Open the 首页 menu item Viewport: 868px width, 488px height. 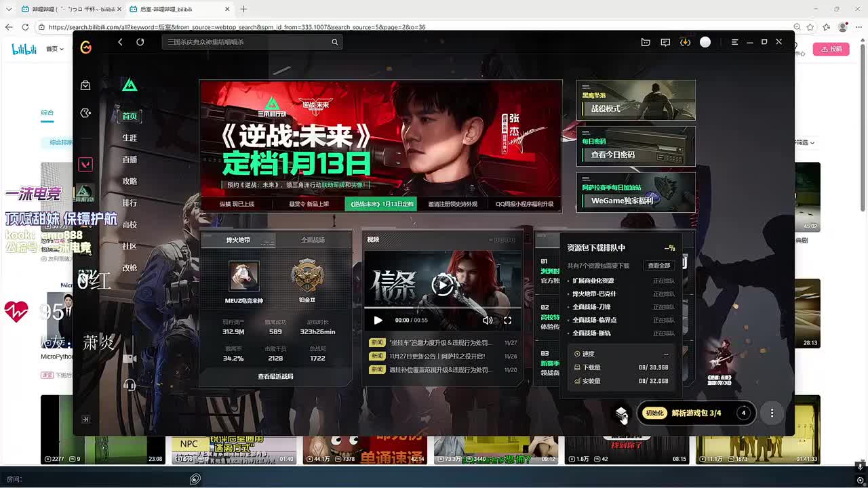pyautogui.click(x=130, y=116)
